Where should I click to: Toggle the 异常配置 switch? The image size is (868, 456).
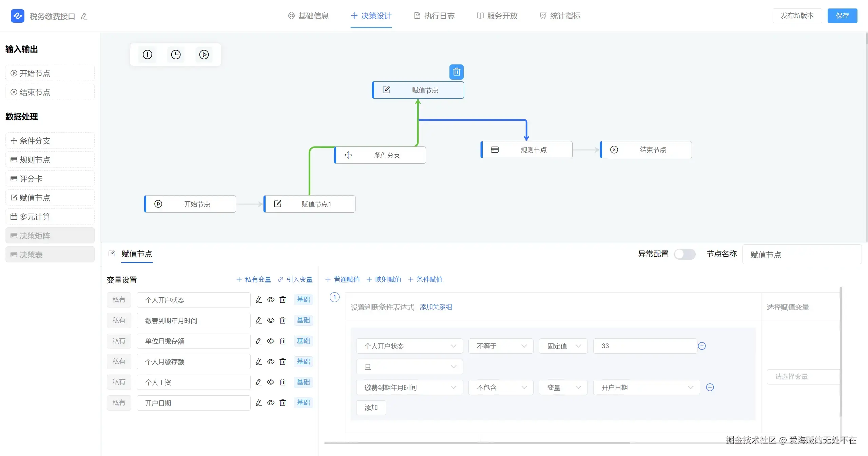click(x=684, y=254)
